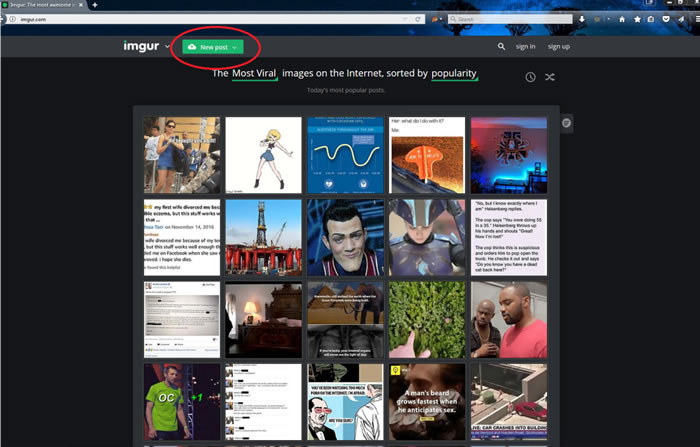Open the bookmarks clipboard list icon

(651, 19)
